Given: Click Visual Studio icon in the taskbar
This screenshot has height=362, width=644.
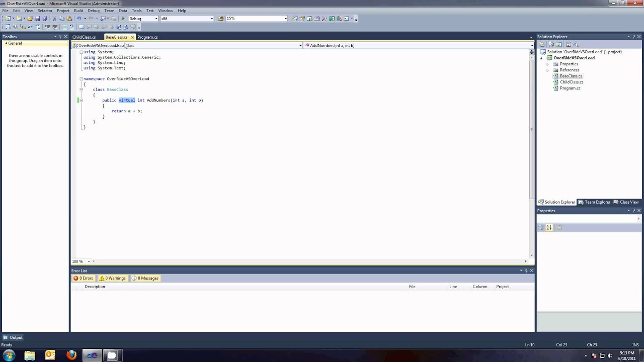Looking at the screenshot, I should coord(92,355).
